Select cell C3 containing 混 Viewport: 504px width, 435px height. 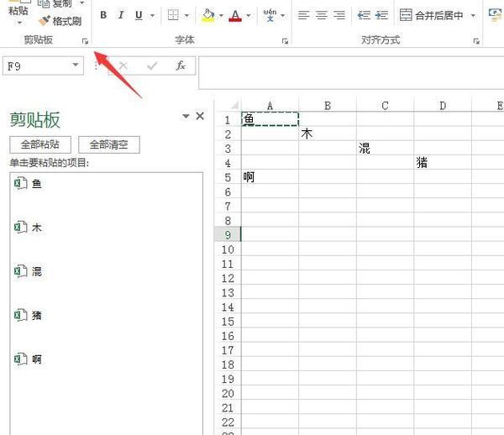pos(385,148)
